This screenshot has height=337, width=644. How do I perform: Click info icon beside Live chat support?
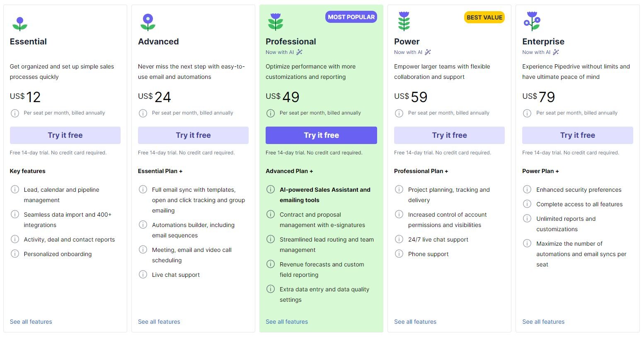143,274
